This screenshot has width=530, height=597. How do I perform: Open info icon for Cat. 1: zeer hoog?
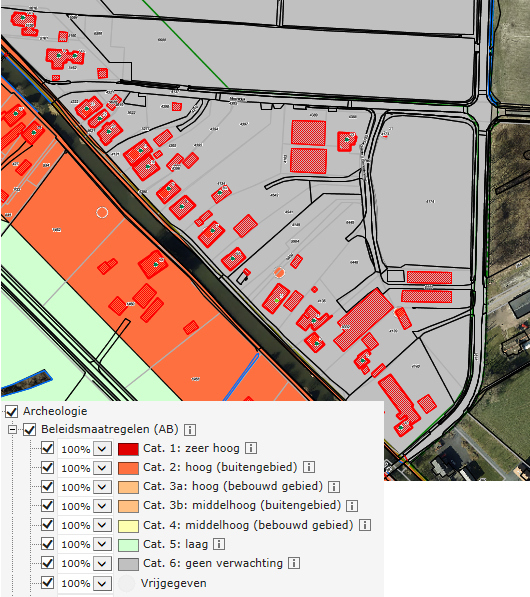coord(251,448)
